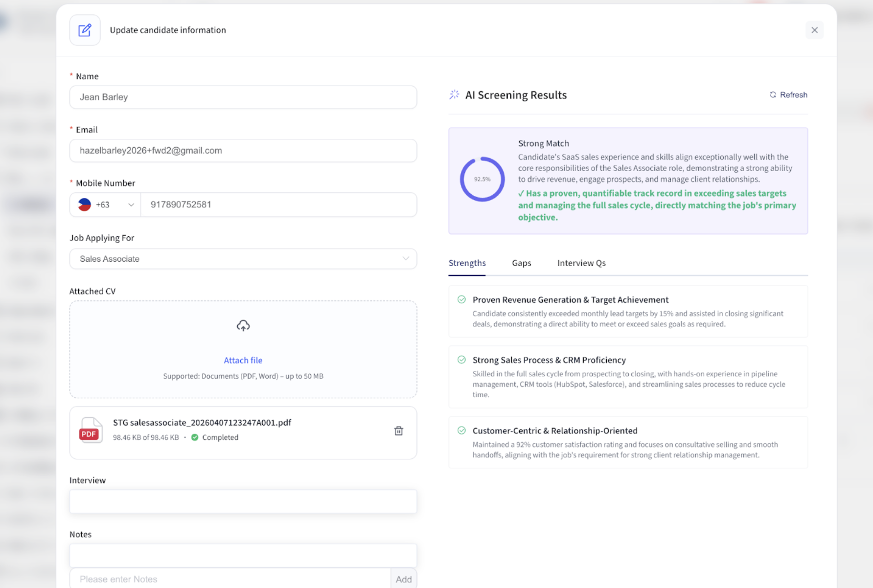This screenshot has height=588, width=873.
Task: Open the Job Applying For dropdown
Action: 406,259
